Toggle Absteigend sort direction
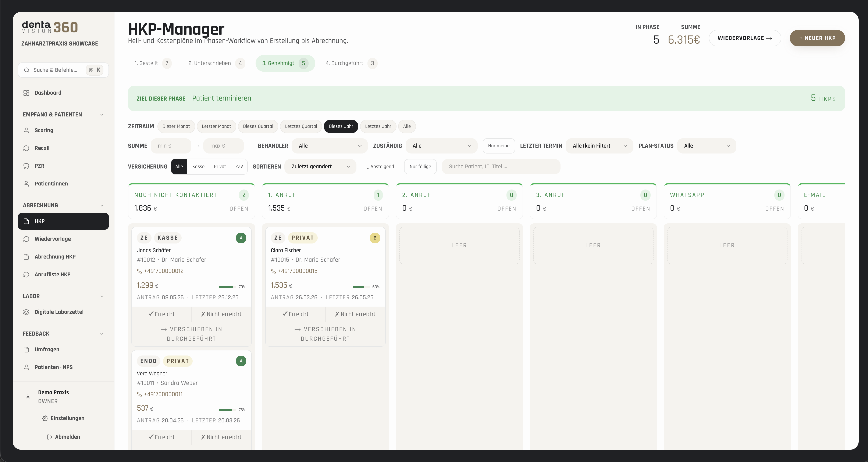868x462 pixels. pyautogui.click(x=380, y=167)
